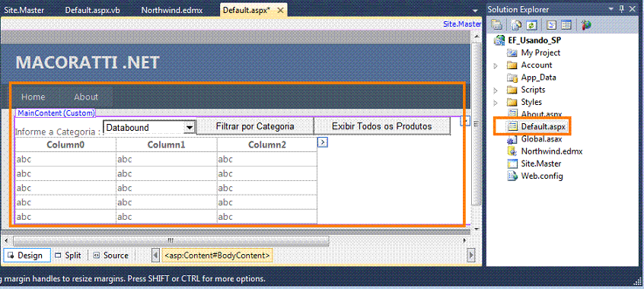Select the Styles folder label
The image size is (644, 289).
click(531, 102)
